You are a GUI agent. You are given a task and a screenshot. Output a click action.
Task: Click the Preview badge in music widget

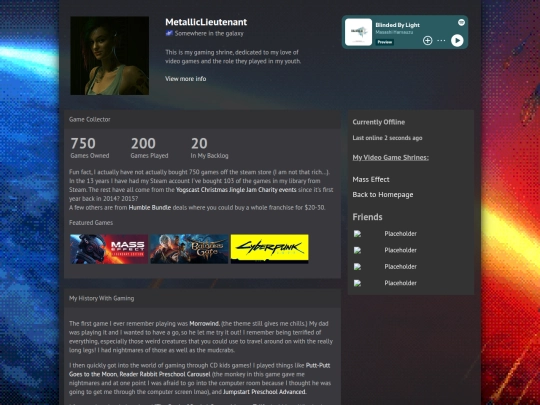(x=385, y=42)
